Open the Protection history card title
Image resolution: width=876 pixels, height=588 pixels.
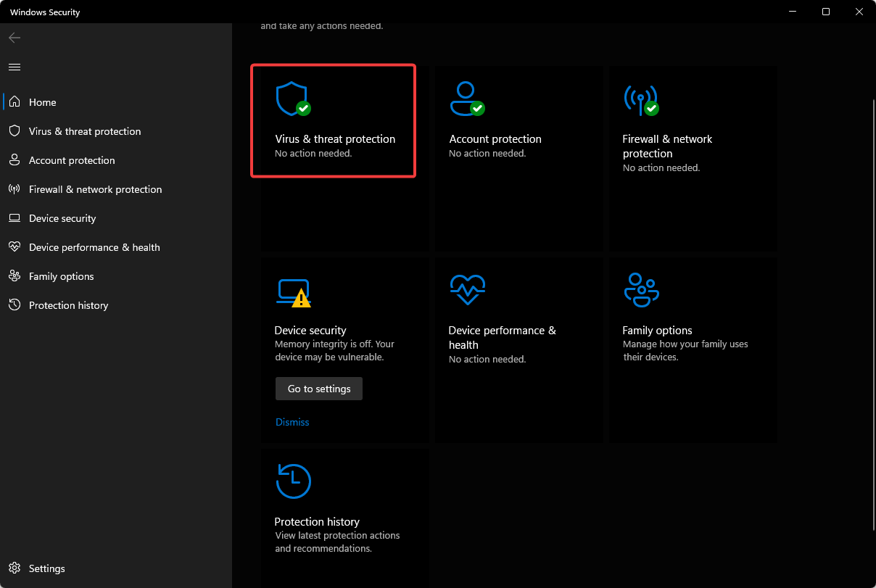pos(317,522)
